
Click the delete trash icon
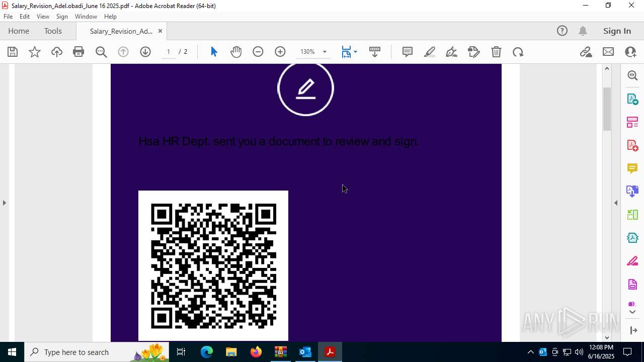(x=496, y=52)
